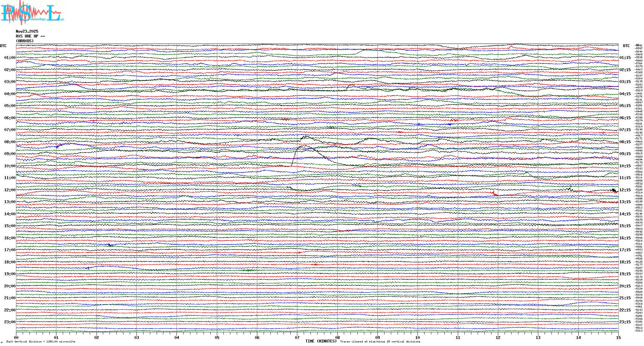Click the left UTC axis label
Viewport: 644px width, 346px height.
coord(3,46)
